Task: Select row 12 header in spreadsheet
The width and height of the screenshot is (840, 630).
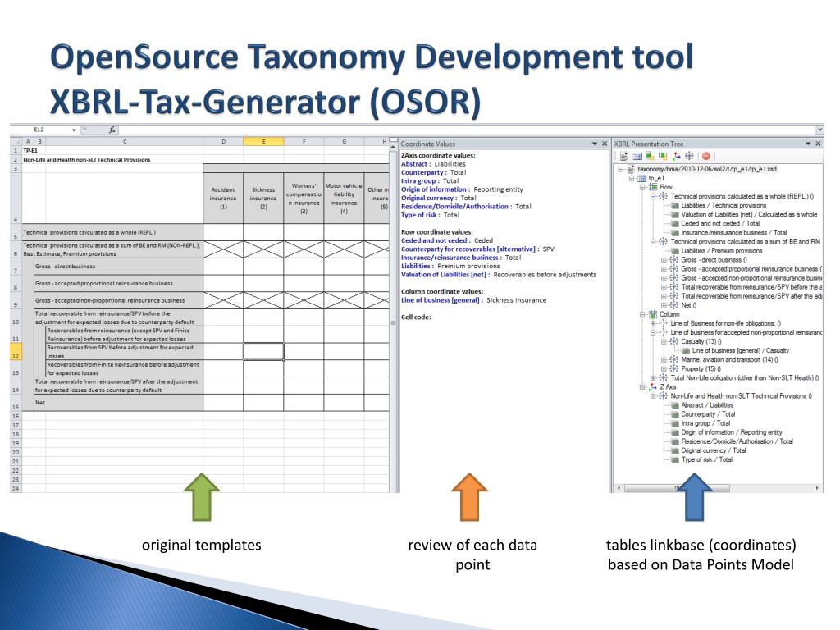Action: point(16,351)
